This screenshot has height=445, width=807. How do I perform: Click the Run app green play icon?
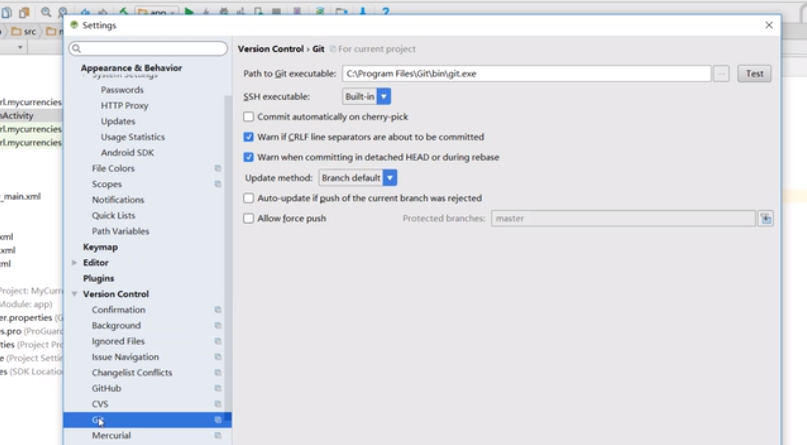tap(189, 11)
